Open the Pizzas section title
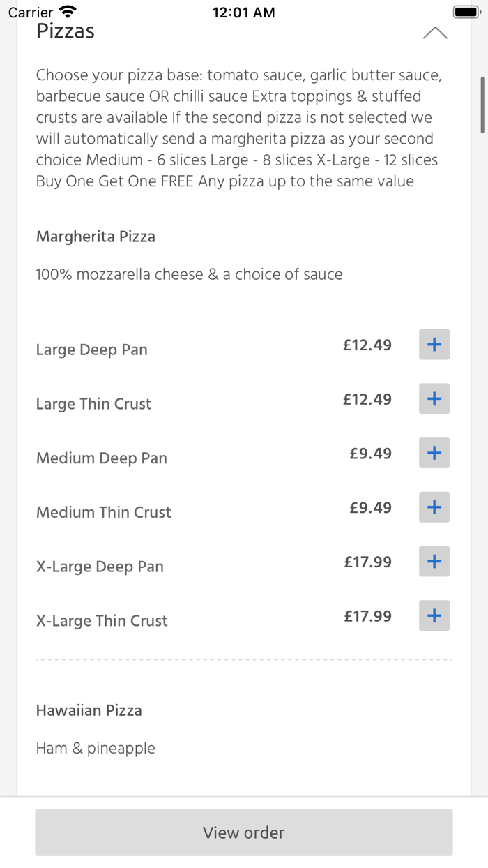The height and width of the screenshot is (868, 488). (x=65, y=31)
